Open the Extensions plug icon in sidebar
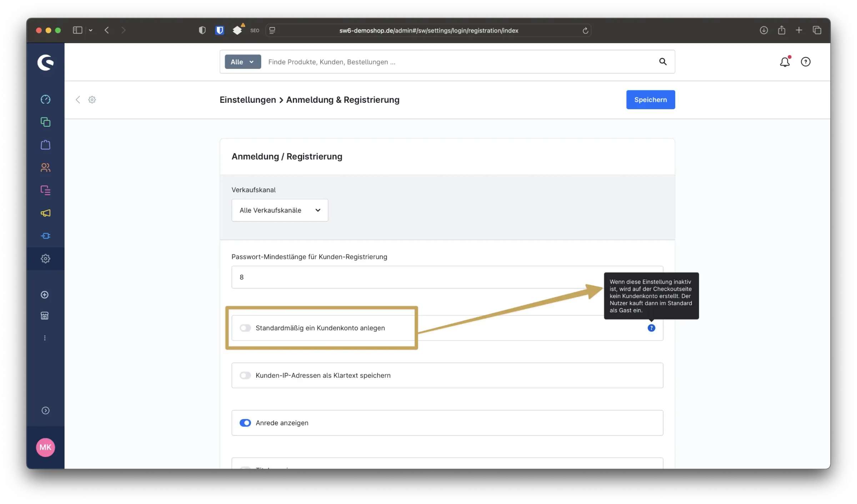857x504 pixels. pos(45,236)
